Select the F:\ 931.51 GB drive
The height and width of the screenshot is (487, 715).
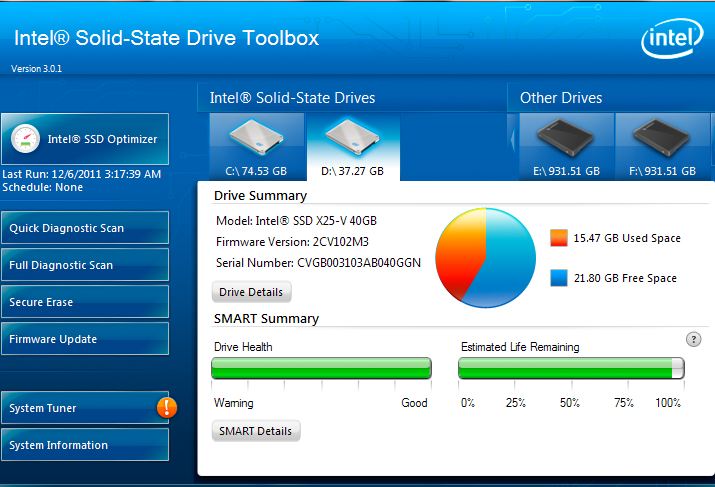(x=663, y=147)
